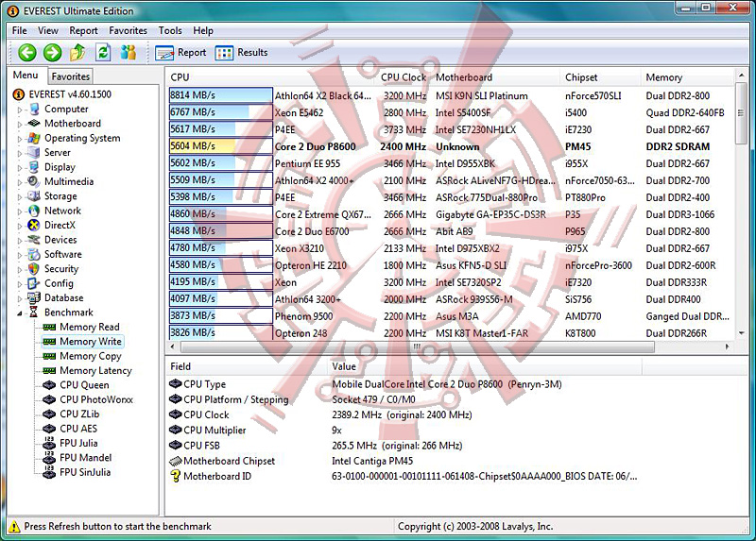
Task: Click the green Forward arrow toolbar icon
Action: click(53, 53)
